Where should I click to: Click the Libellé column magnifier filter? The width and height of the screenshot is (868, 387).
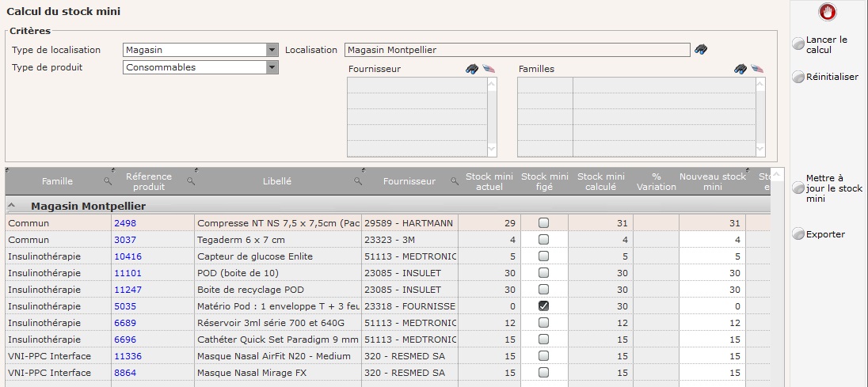pos(358,181)
